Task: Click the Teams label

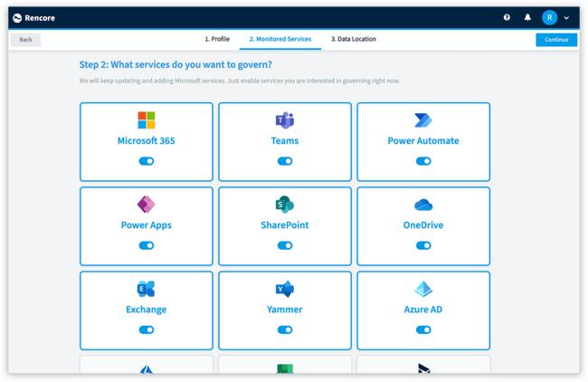Action: pos(285,140)
